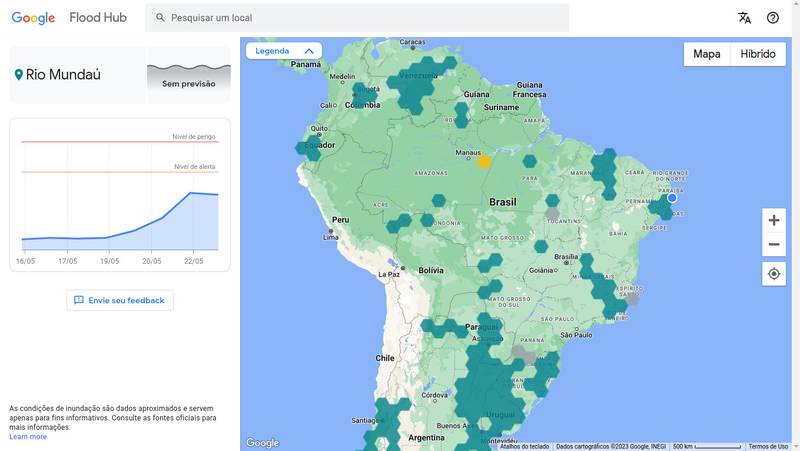Screen dimensions: 800x451
Task: Click the teal hexagon in Pará
Action: click(530, 162)
